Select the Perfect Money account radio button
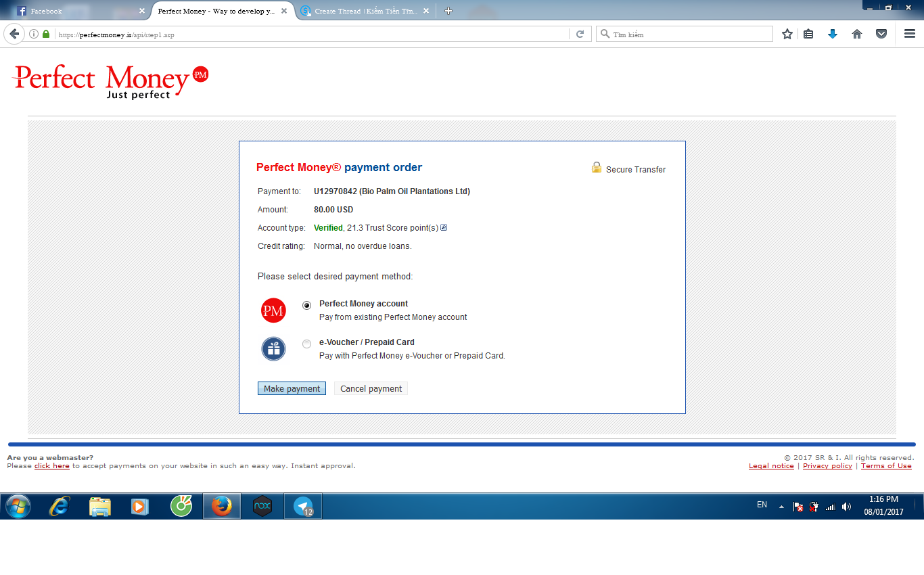Viewport: 924px width, 575px height. coord(307,305)
